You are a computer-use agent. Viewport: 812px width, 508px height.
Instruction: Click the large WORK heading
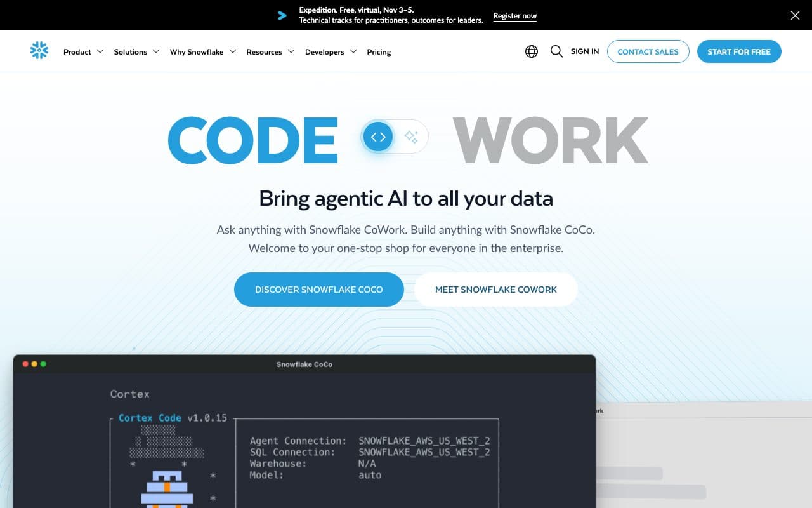pyautogui.click(x=550, y=140)
